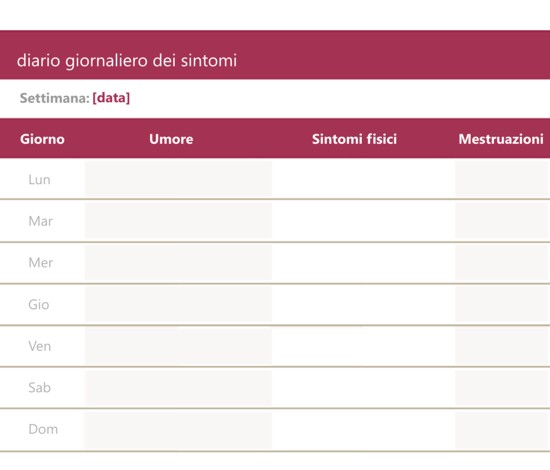Click the Gio day label
The height and width of the screenshot is (470, 550).
[x=39, y=304]
